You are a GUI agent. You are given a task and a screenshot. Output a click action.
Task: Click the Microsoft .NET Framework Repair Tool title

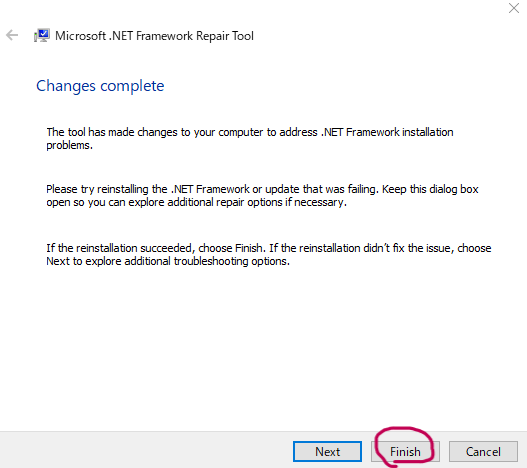click(154, 36)
